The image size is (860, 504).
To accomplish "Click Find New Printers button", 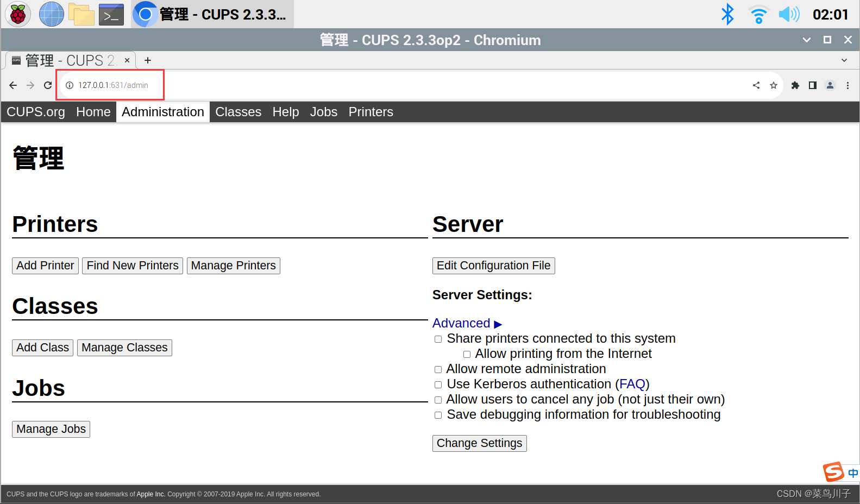I will [x=133, y=266].
